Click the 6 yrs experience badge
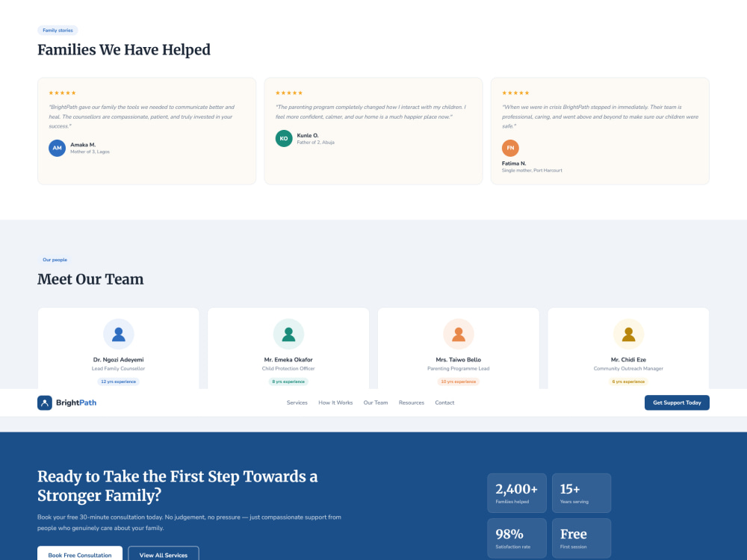This screenshot has height=560, width=747. (628, 382)
